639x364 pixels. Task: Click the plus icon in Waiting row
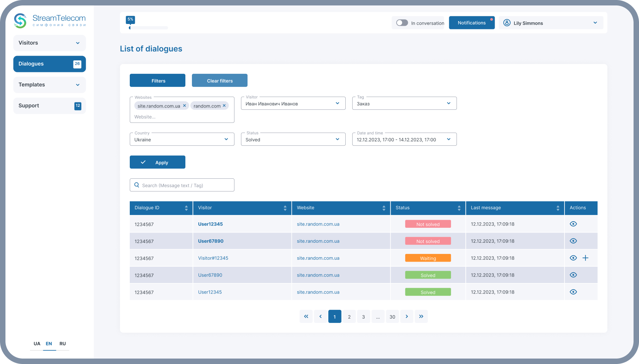[x=585, y=258]
